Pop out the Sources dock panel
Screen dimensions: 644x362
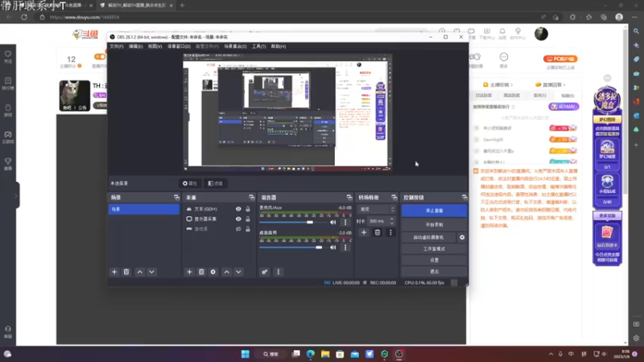point(251,197)
